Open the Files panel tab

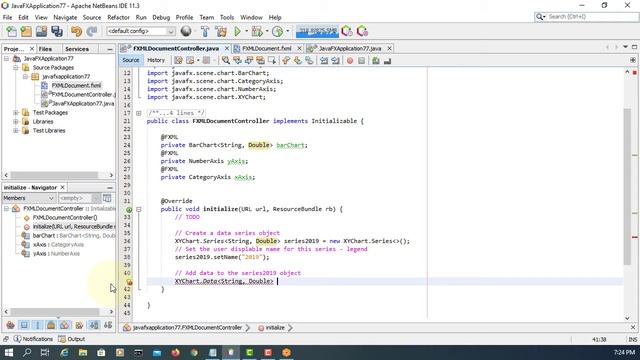pyautogui.click(x=45, y=49)
